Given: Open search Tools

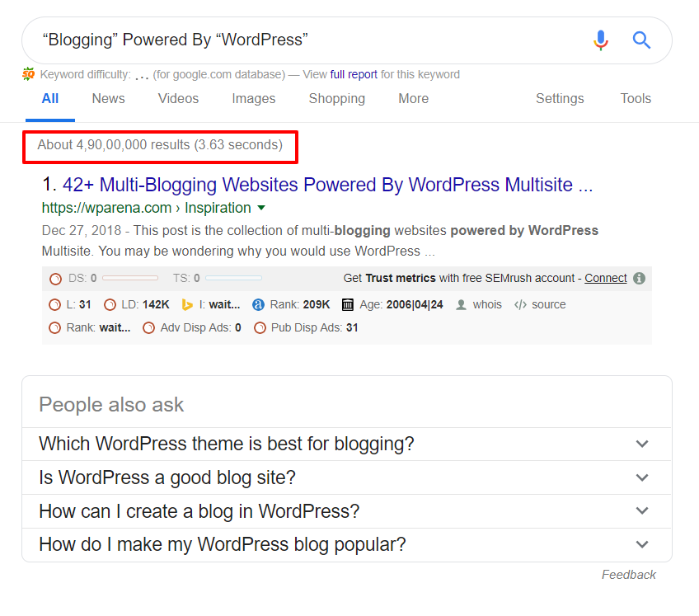Looking at the screenshot, I should [636, 99].
